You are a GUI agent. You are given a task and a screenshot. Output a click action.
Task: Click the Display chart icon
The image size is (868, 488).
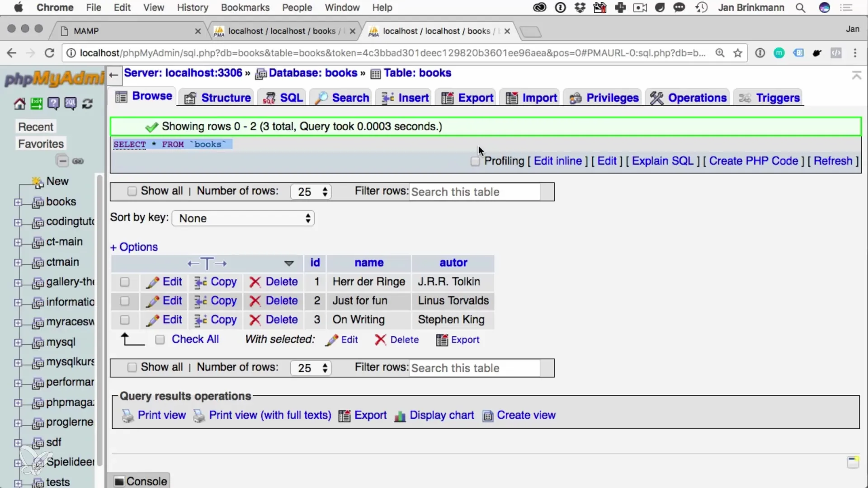pos(400,416)
